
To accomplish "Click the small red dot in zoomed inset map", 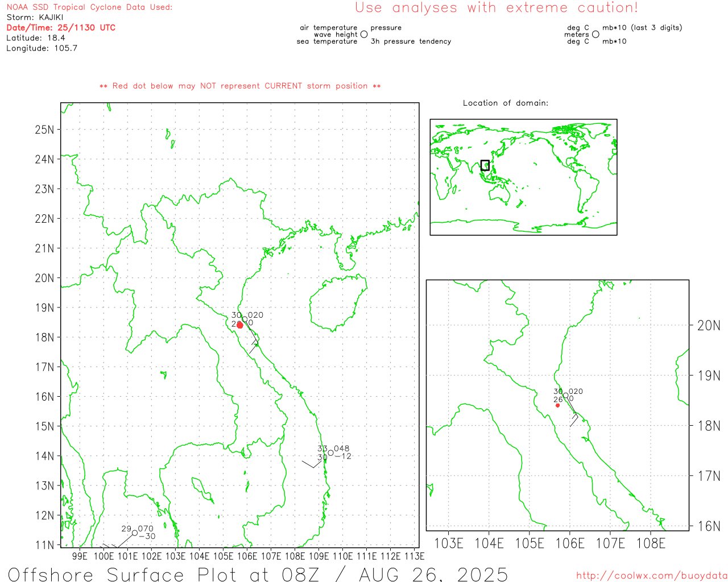I will (557, 405).
